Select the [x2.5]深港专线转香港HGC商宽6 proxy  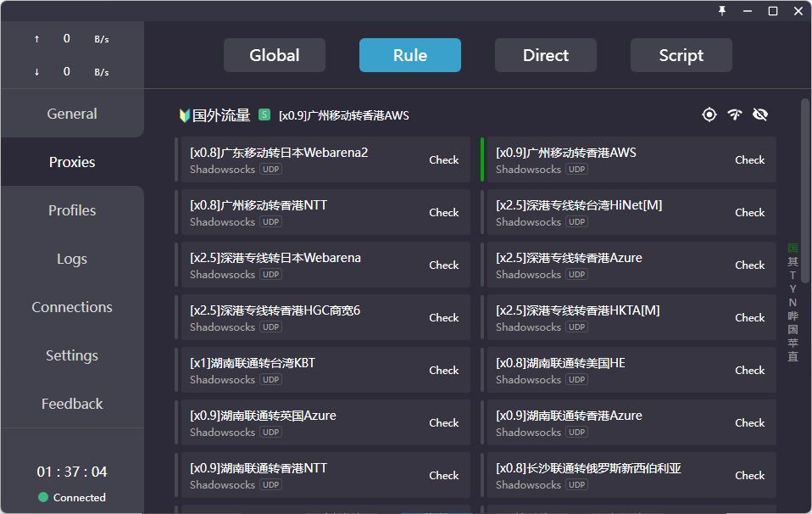323,317
